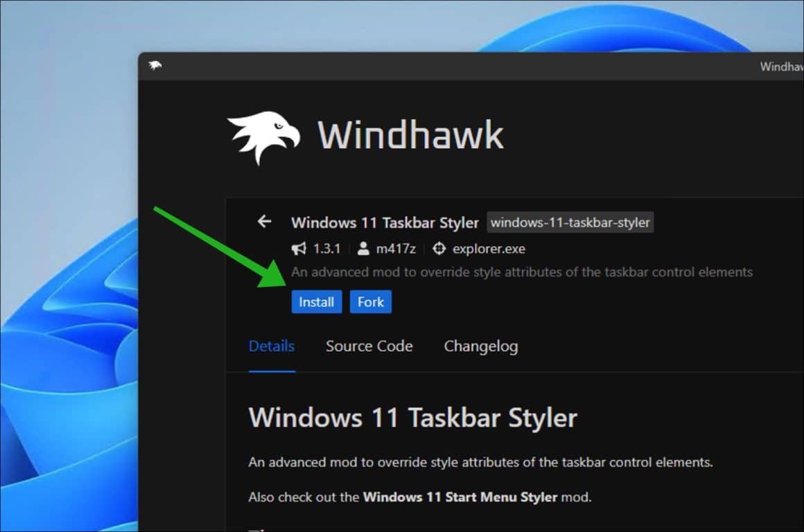
Task: Click the megaphone version icon next to 1.3.1
Action: 298,248
